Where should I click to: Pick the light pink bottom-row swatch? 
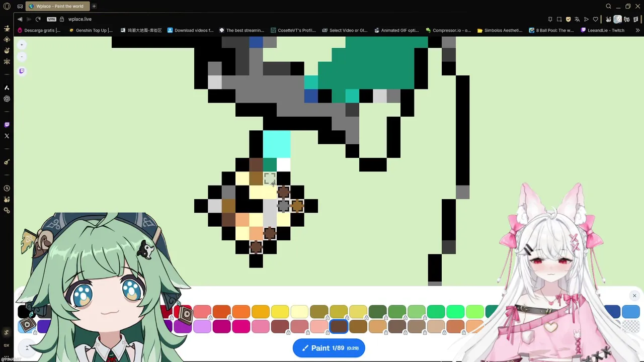(x=261, y=326)
